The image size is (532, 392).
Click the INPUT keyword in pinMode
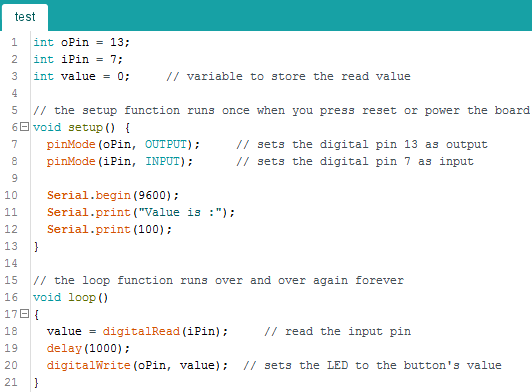(x=163, y=161)
